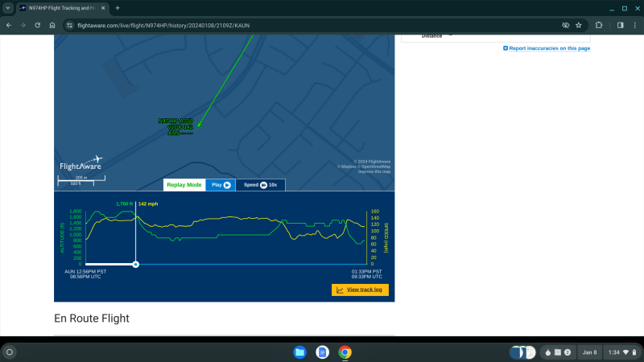644x362 pixels.
Task: Select the N974HP Flight Tracking tab
Action: [x=62, y=8]
